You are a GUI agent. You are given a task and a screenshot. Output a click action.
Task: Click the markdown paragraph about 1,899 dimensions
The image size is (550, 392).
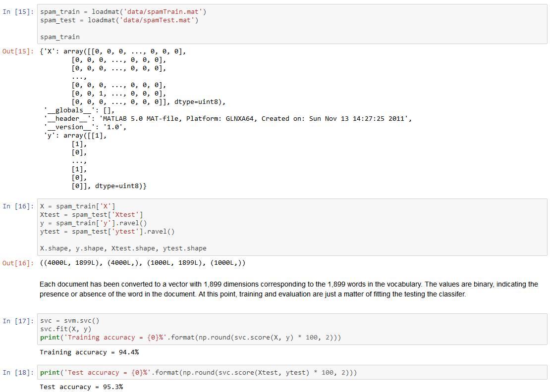[x=288, y=289]
